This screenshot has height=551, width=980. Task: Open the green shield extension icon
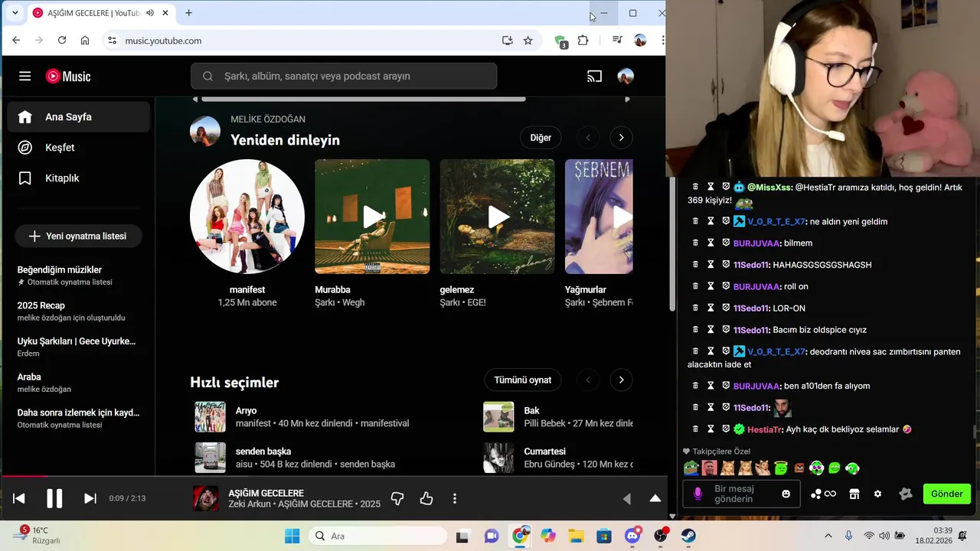560,41
